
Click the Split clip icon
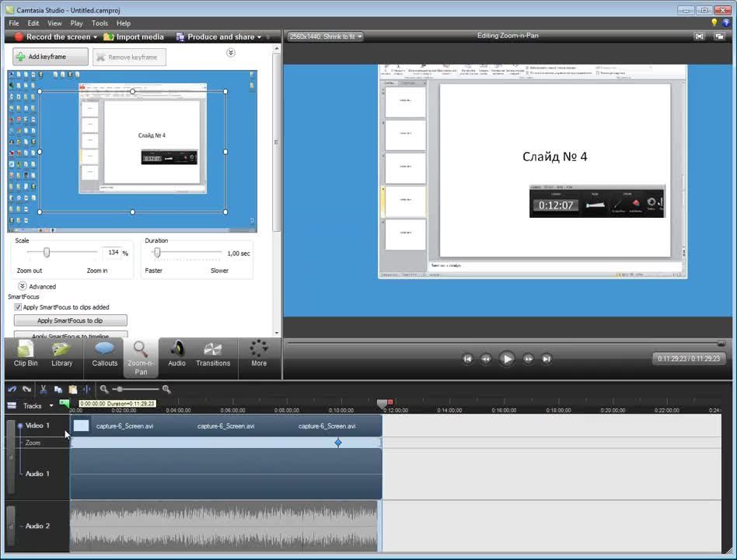click(x=86, y=389)
